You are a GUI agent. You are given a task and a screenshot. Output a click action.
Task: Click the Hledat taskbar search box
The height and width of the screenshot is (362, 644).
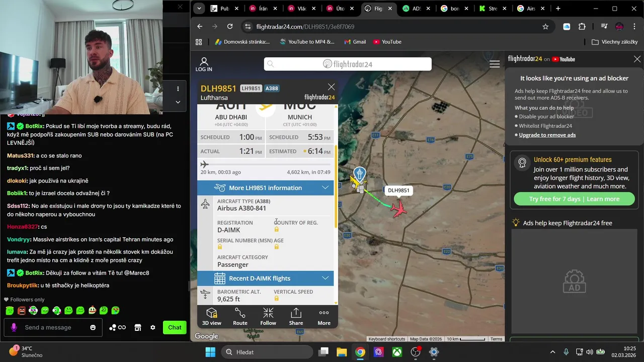(267, 352)
